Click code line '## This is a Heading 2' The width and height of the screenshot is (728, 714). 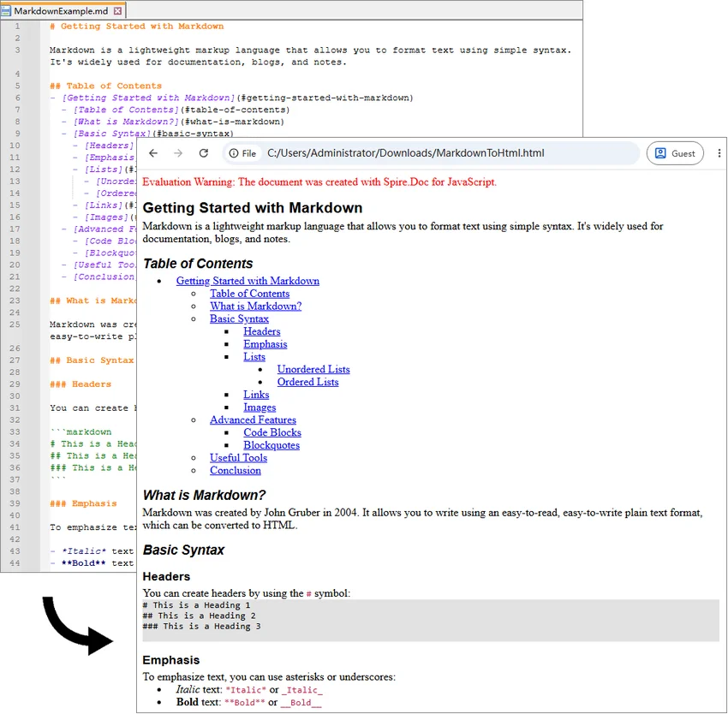pos(199,616)
